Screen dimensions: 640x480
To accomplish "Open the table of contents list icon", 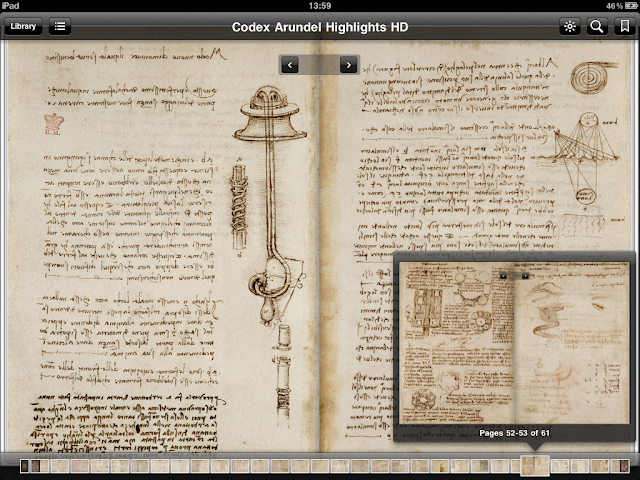I will [60, 27].
